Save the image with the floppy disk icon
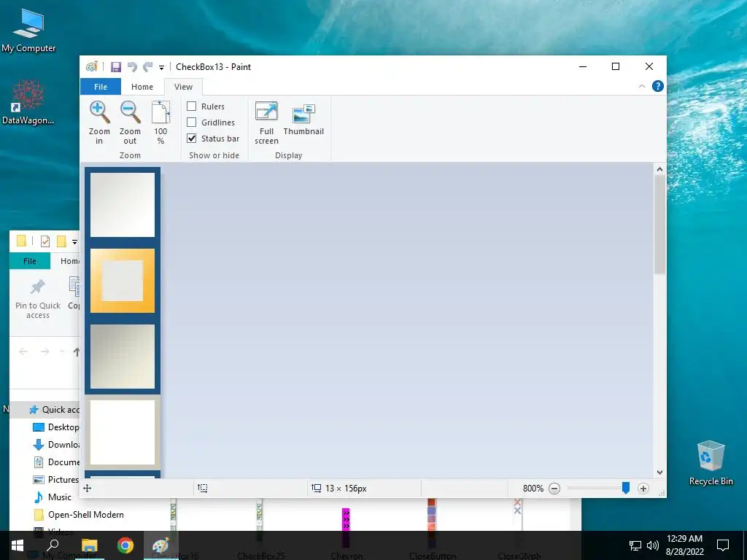Image resolution: width=747 pixels, height=560 pixels. (116, 67)
